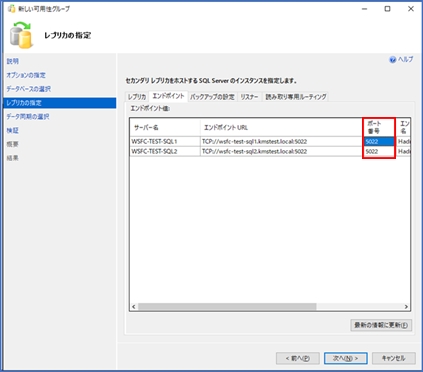Image resolution: width=423 pixels, height=372 pixels.
Task: Open the バックアップの設定 tab
Action: point(212,97)
